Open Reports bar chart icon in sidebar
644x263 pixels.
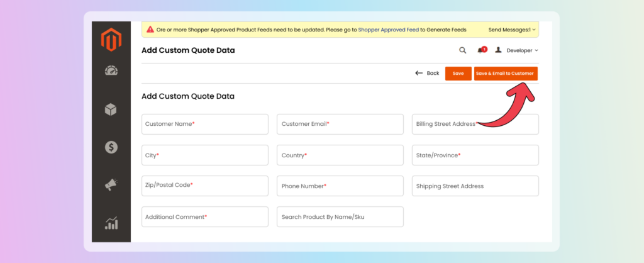(x=111, y=223)
